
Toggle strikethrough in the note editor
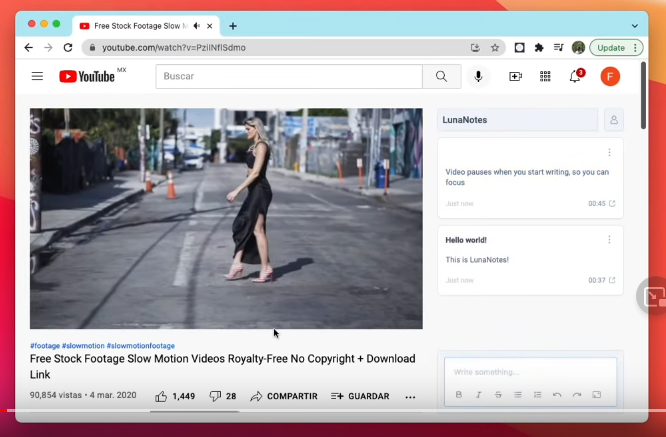point(498,395)
